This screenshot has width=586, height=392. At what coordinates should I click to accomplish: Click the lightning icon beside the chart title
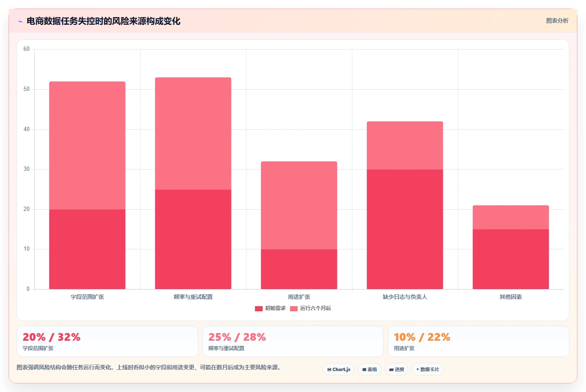point(20,21)
